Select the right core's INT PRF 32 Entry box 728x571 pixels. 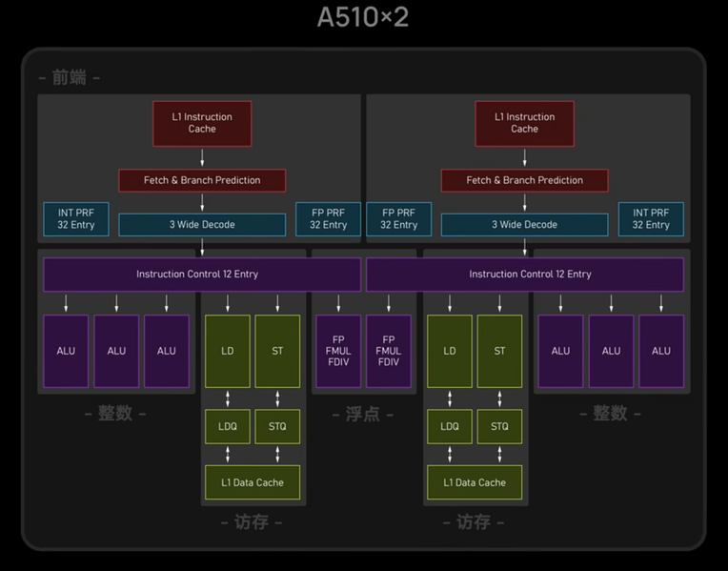[x=651, y=219]
